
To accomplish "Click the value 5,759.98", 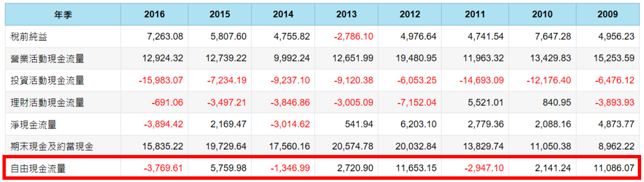I will [228, 168].
